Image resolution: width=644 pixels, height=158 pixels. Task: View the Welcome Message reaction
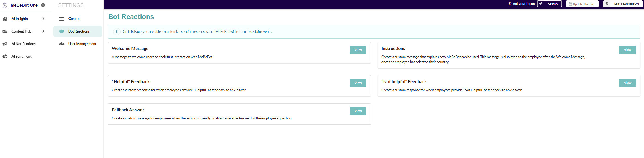[x=358, y=50]
